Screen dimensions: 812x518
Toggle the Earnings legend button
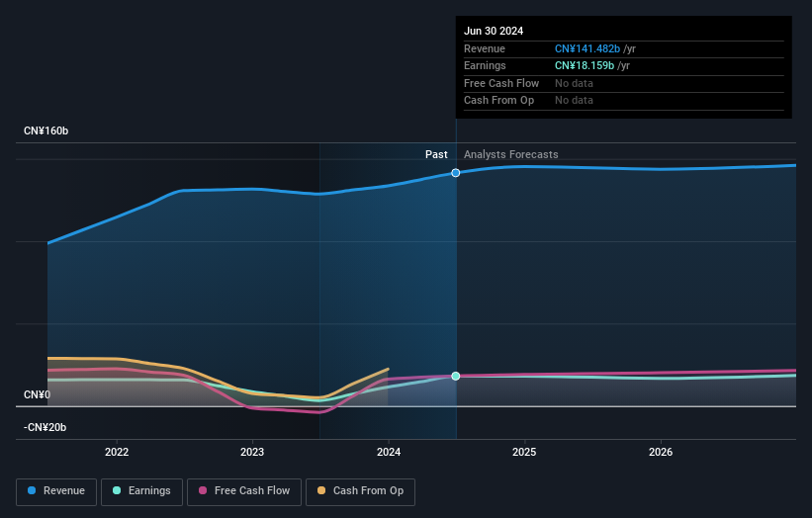pyautogui.click(x=141, y=491)
